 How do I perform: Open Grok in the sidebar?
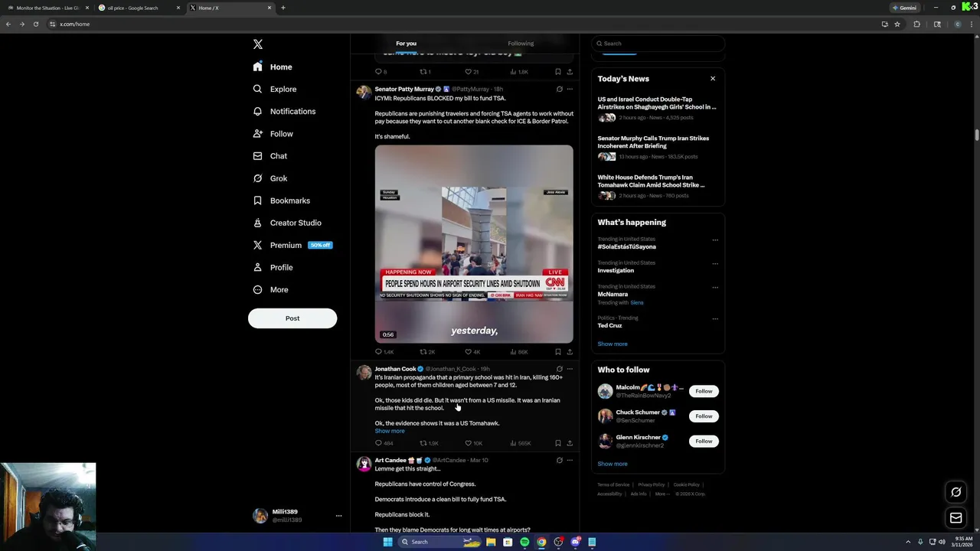click(269, 178)
